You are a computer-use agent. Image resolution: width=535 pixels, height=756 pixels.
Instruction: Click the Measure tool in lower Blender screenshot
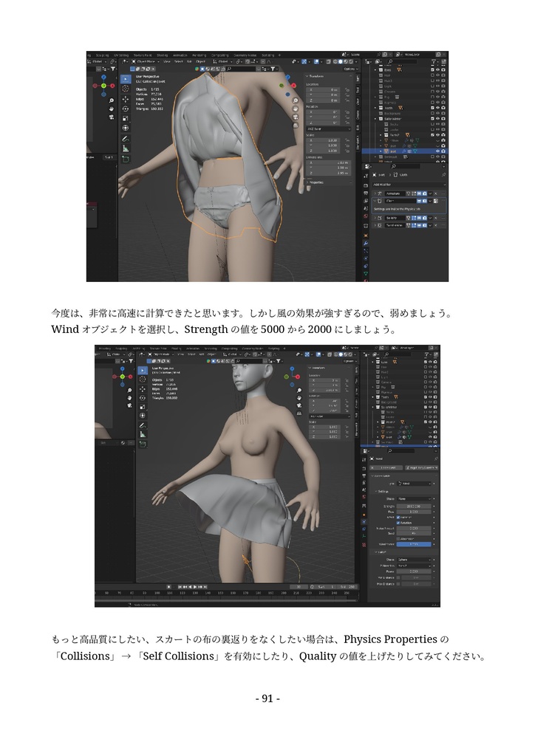click(143, 434)
